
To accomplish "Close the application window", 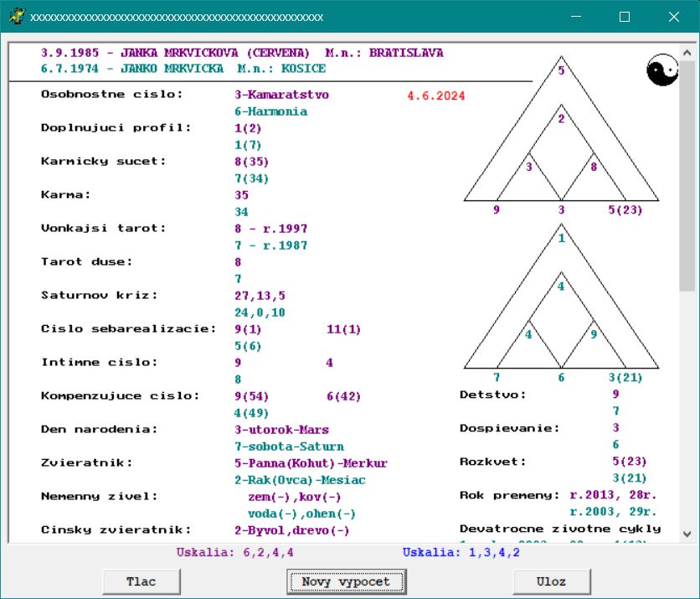I will click(674, 17).
